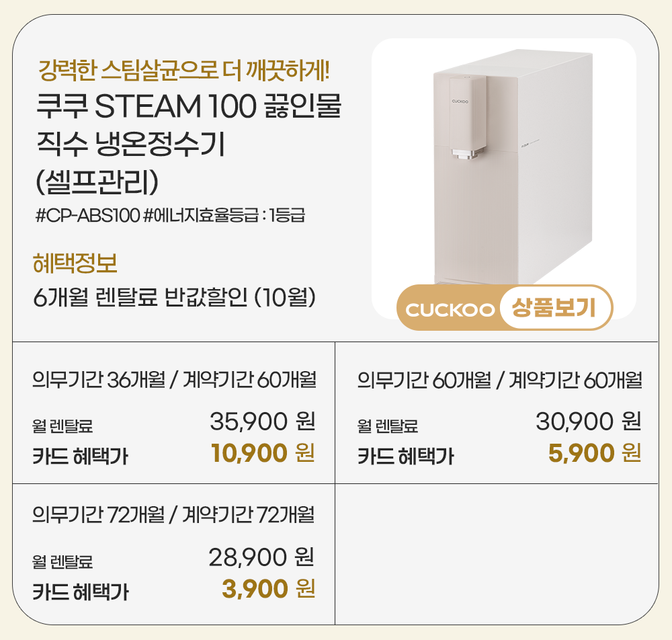Select the 의무기간 36개월 plan header

pyautogui.click(x=174, y=380)
